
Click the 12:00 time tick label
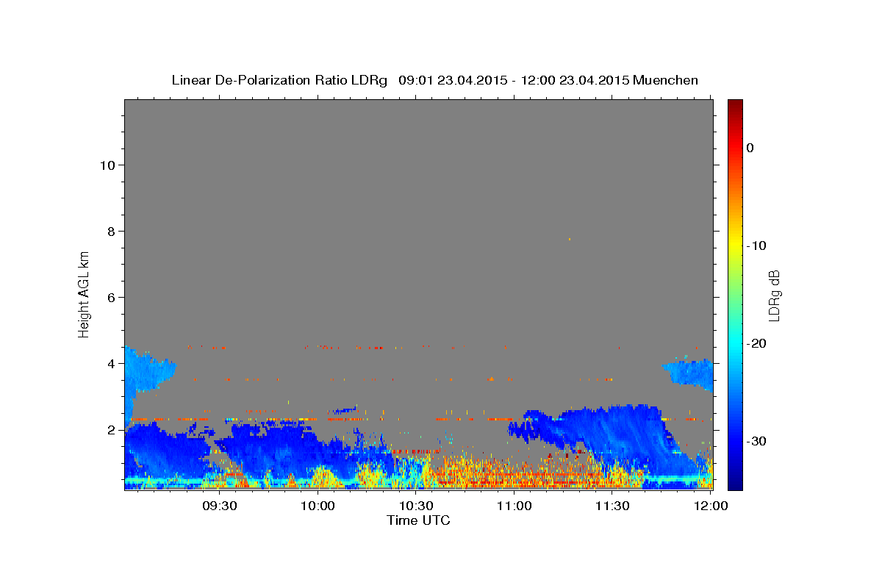tap(710, 506)
